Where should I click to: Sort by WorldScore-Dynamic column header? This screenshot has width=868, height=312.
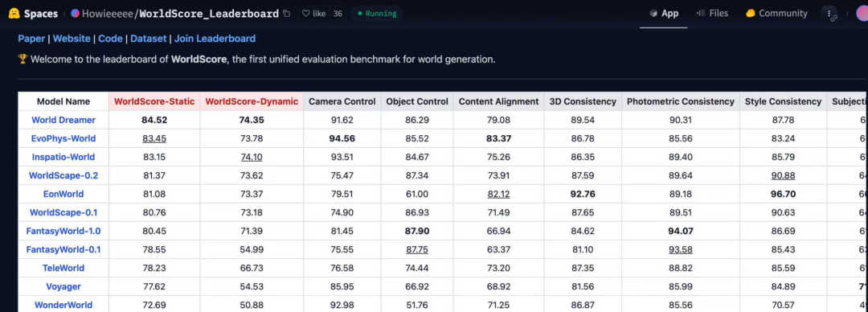click(x=252, y=101)
